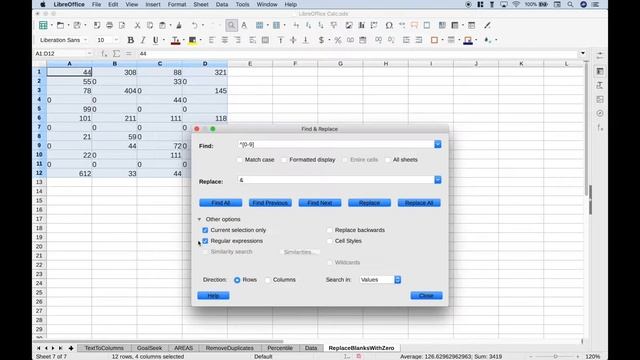
Task: Click the Close button in dialog
Action: click(x=427, y=296)
